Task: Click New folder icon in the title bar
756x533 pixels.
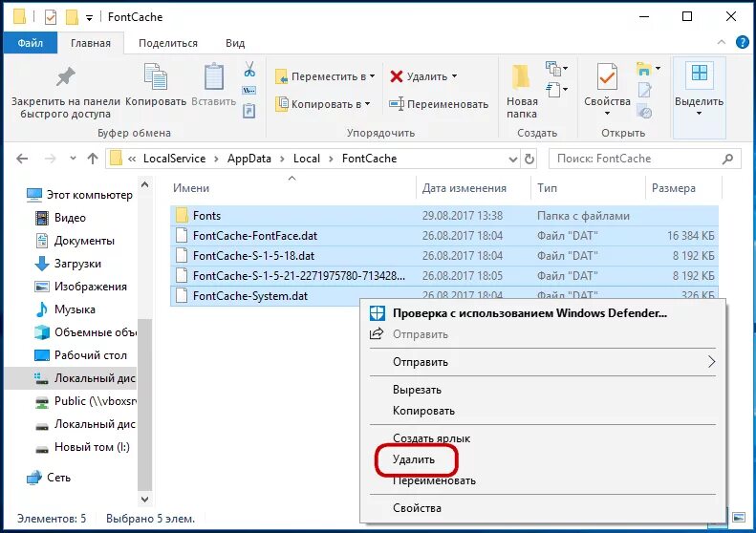Action: click(x=72, y=17)
